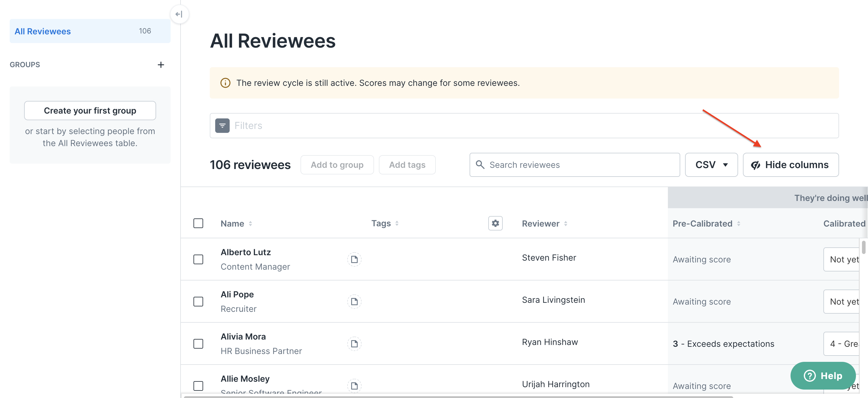The image size is (868, 398).
Task: Open Alberto Lutz's document icon
Action: pos(354,259)
